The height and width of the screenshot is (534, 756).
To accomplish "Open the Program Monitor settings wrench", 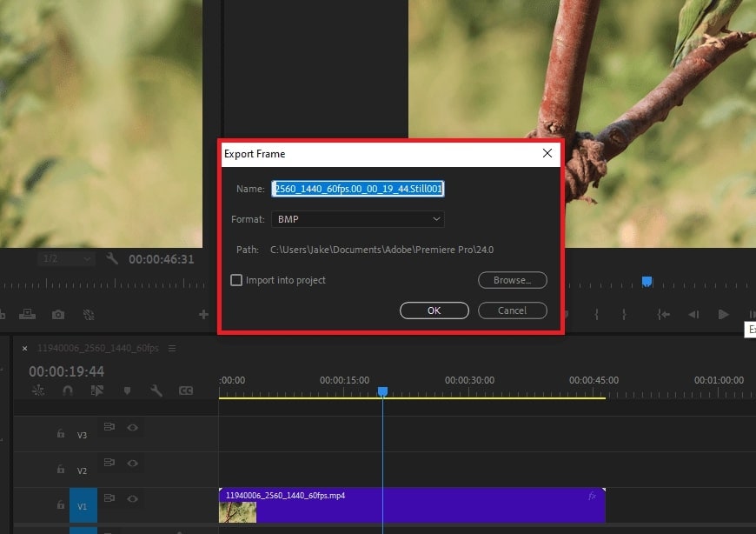I will (113, 258).
